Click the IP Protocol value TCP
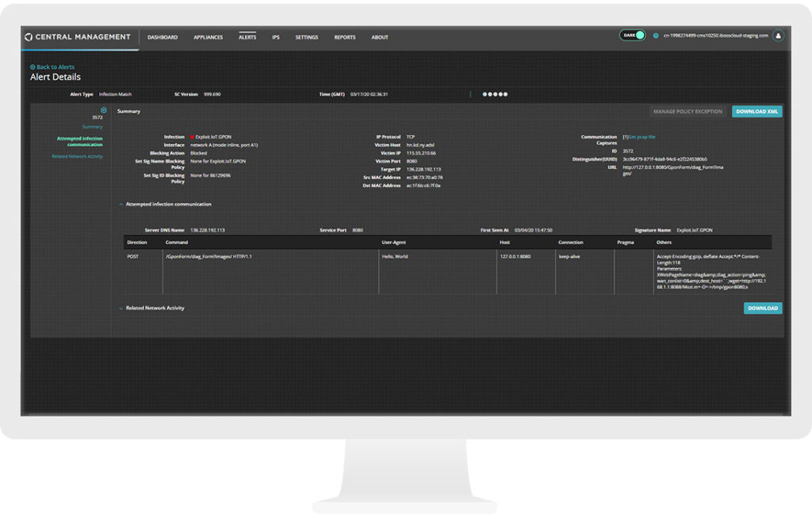 [x=410, y=137]
